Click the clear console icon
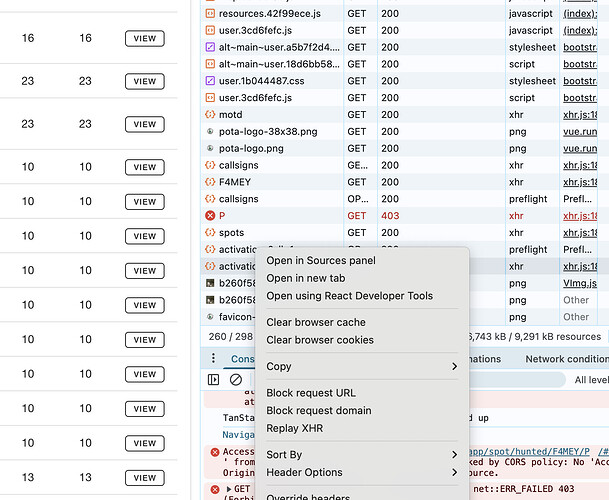 tap(236, 380)
